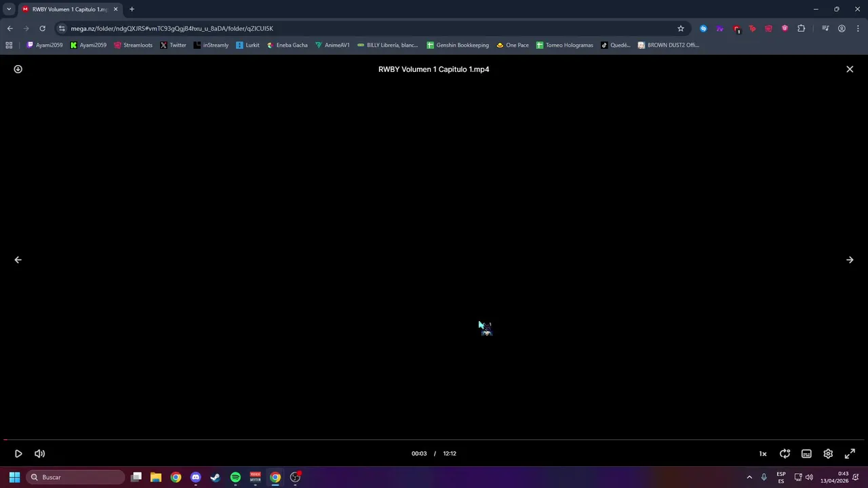This screenshot has height=488, width=868.
Task: Open the ESP language input indicator
Action: (x=781, y=477)
